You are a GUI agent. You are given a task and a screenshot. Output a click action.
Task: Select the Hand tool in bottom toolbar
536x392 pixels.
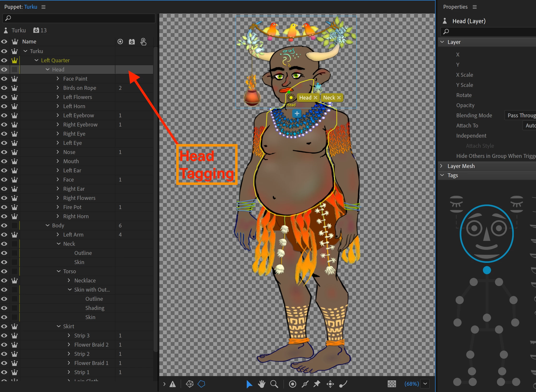261,384
